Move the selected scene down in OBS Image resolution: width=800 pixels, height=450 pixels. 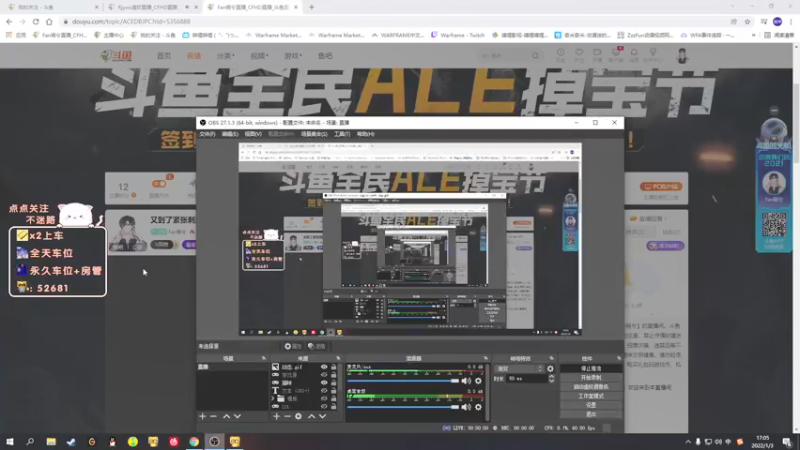[x=237, y=416]
